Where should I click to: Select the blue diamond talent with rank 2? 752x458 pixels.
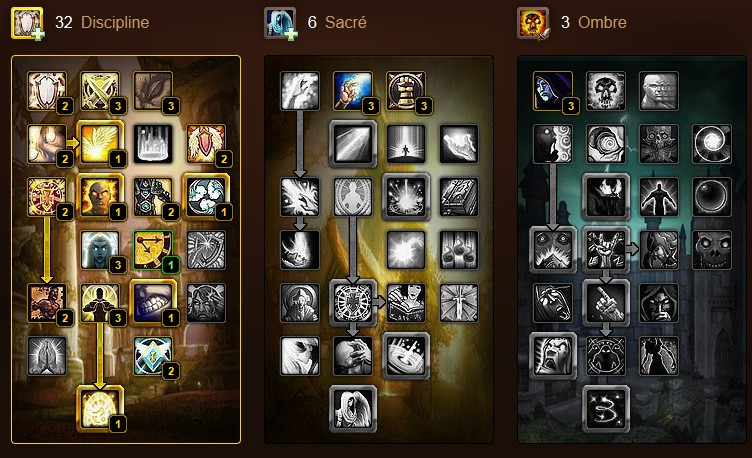coord(153,355)
